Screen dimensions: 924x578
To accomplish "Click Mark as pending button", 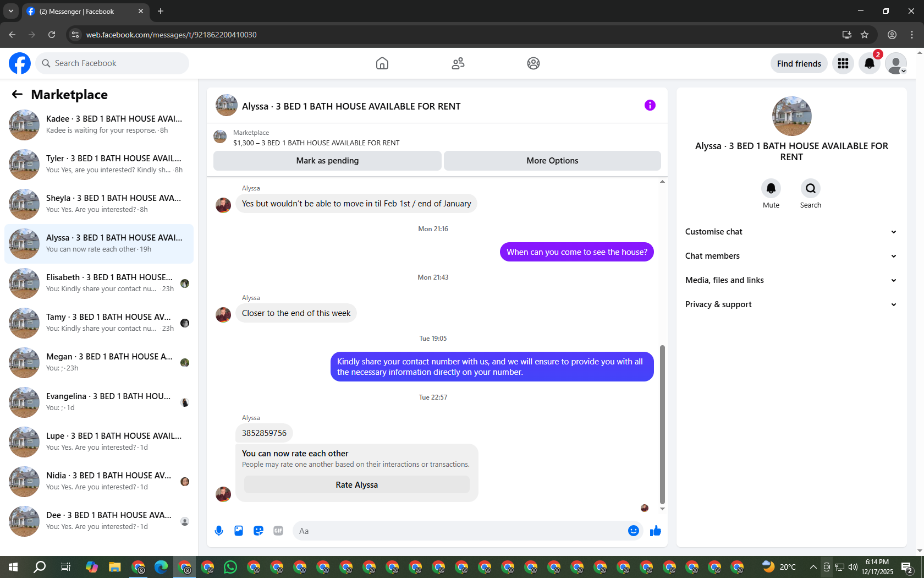I will pos(327,161).
